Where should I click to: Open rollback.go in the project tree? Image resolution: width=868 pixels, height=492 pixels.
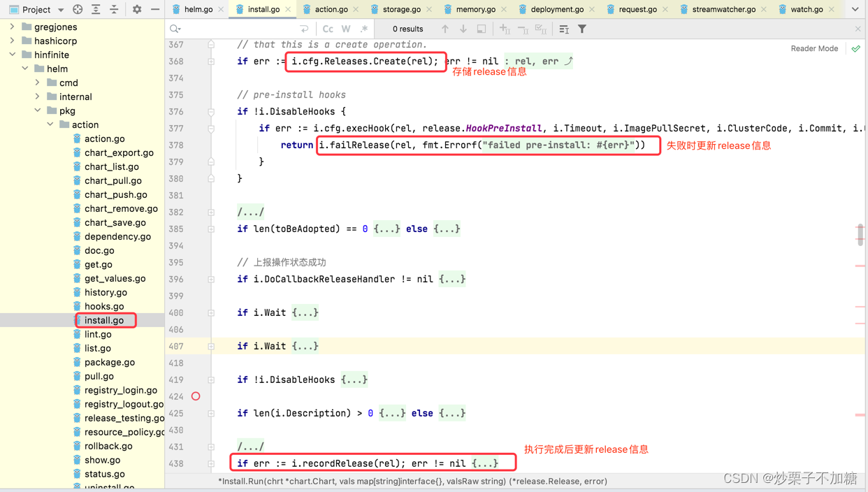click(x=108, y=446)
